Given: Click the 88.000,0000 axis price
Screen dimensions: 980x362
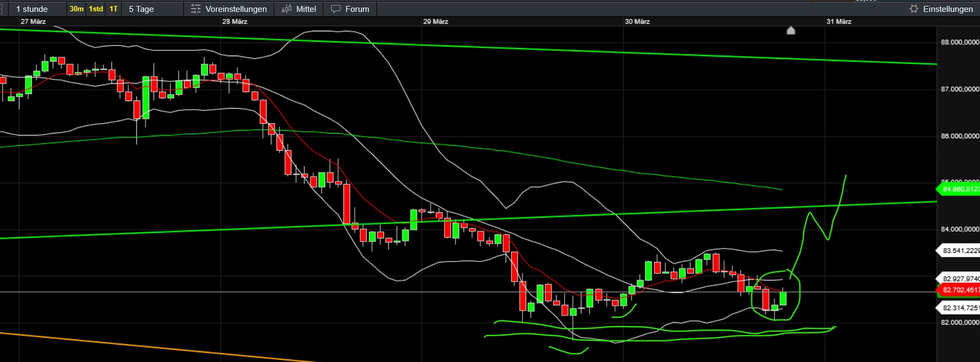Looking at the screenshot, I should [x=960, y=42].
